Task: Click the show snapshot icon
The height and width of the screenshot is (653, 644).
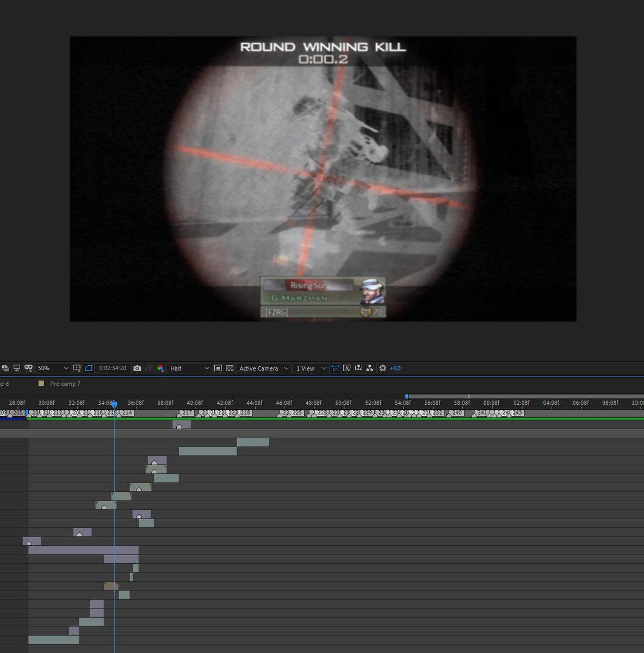Action: (x=148, y=368)
